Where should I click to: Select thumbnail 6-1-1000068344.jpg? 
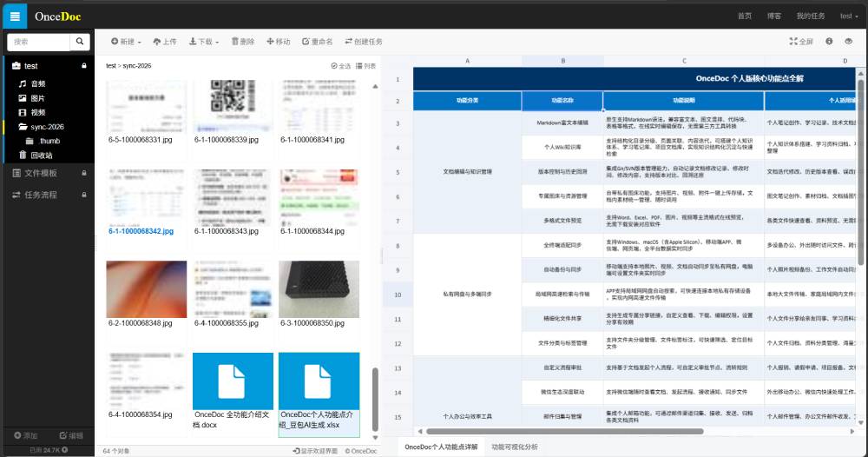point(319,198)
